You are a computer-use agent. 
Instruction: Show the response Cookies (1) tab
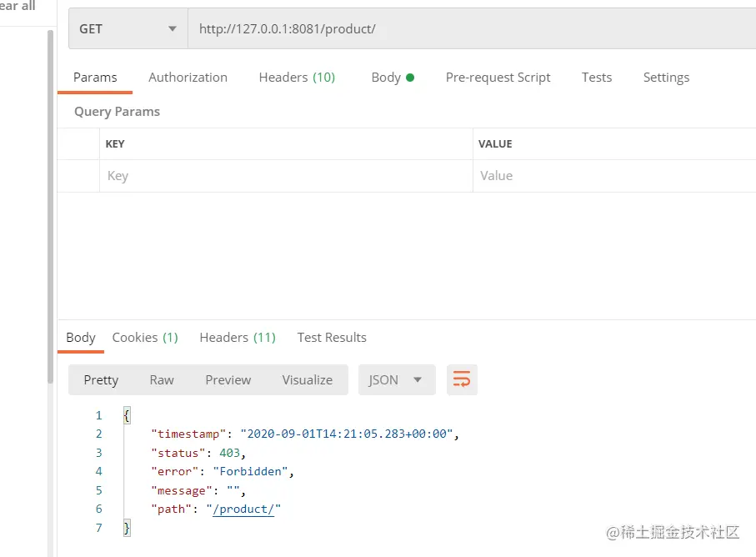coord(145,338)
